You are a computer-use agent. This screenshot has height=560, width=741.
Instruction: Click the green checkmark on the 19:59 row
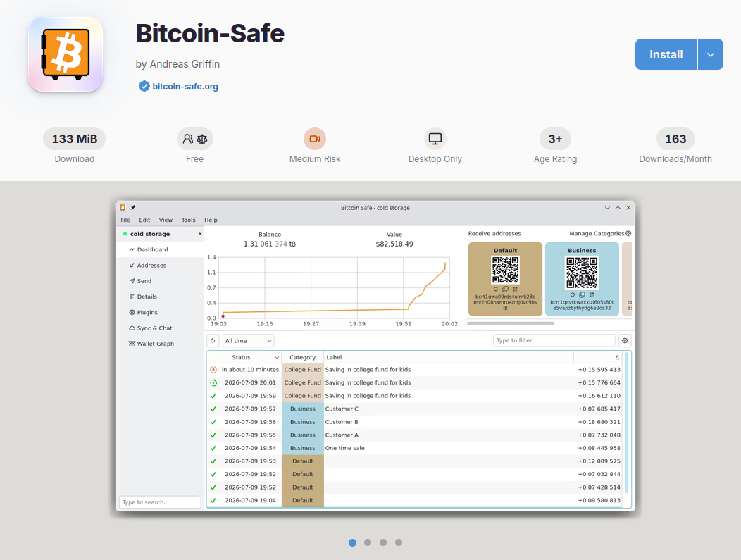click(x=213, y=396)
